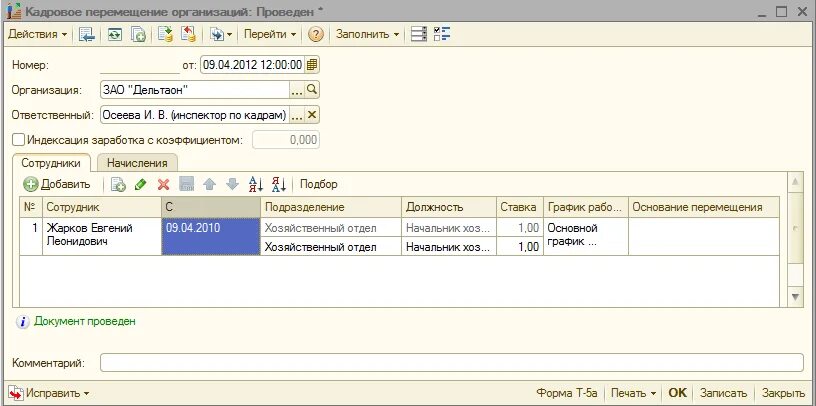This screenshot has width=816, height=406.
Task: Click the red X delete row icon
Action: pyautogui.click(x=163, y=184)
